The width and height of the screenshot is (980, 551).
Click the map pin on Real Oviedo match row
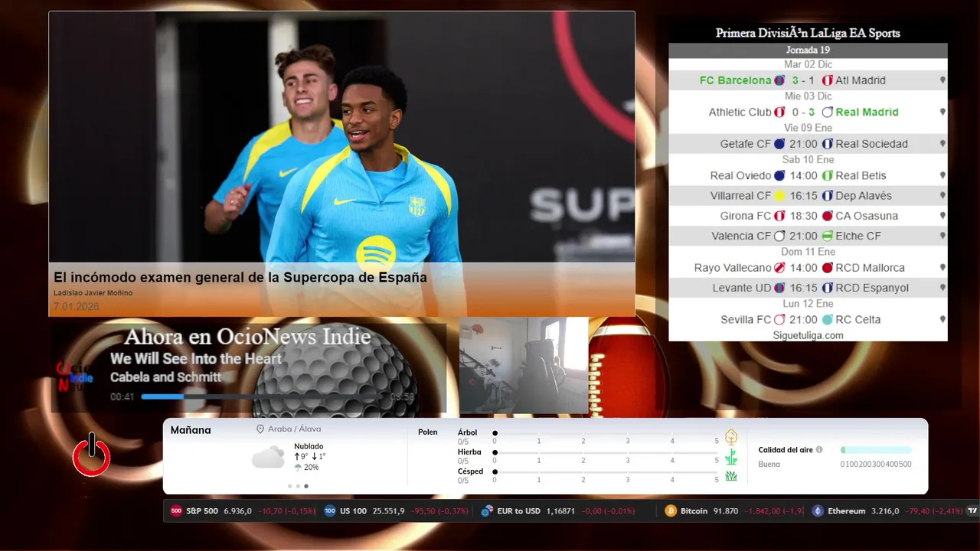click(942, 176)
